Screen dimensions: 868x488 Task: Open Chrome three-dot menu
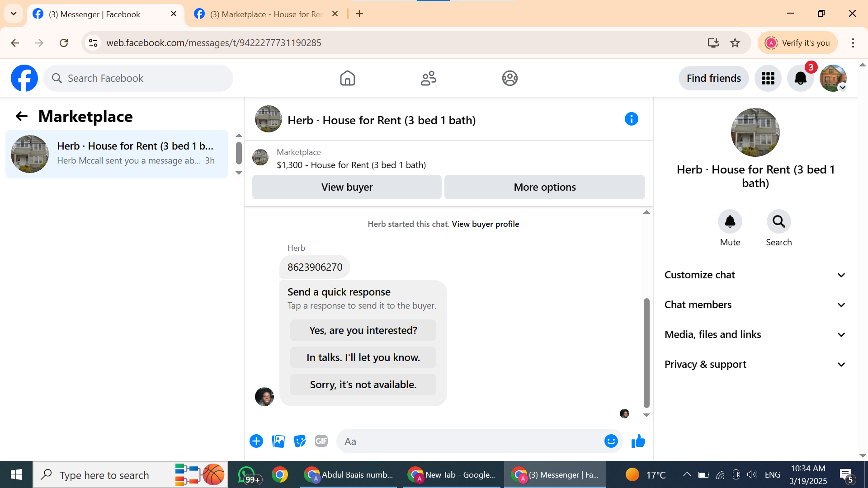[x=853, y=43]
